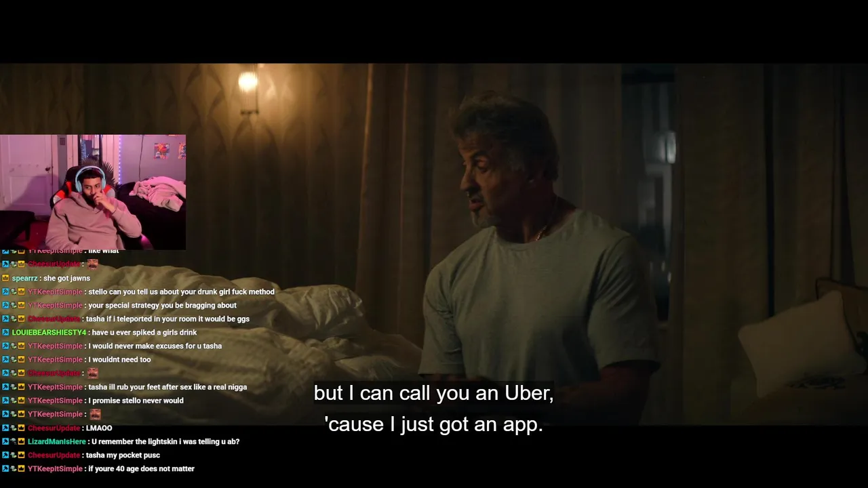Select the message 'I wouldnt need too'
This screenshot has height=488, width=868.
[x=119, y=359]
